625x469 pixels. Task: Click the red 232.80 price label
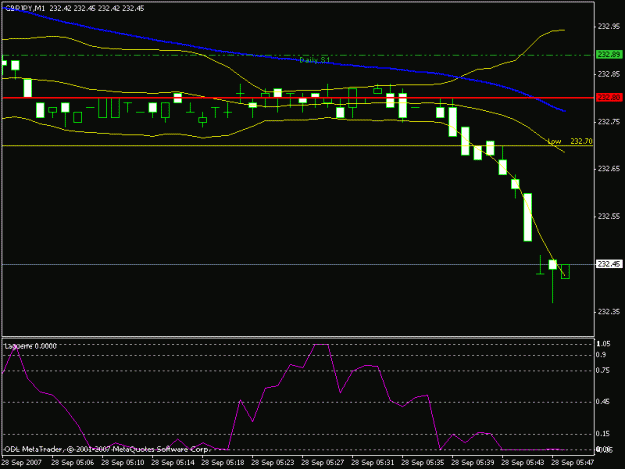pos(609,98)
